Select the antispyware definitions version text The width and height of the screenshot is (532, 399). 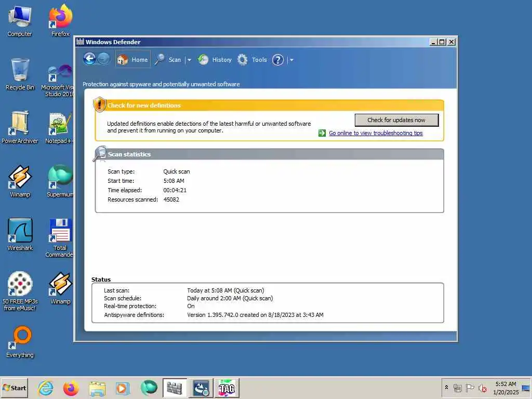(255, 315)
